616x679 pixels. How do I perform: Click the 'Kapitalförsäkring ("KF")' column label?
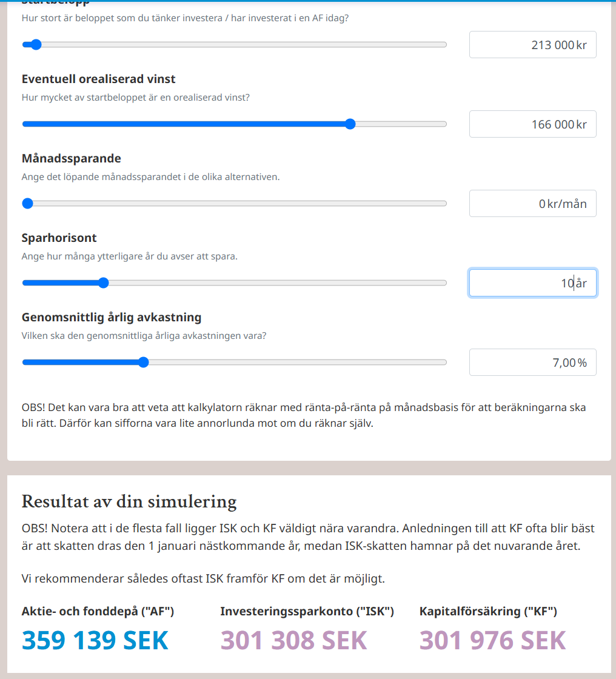click(x=488, y=612)
